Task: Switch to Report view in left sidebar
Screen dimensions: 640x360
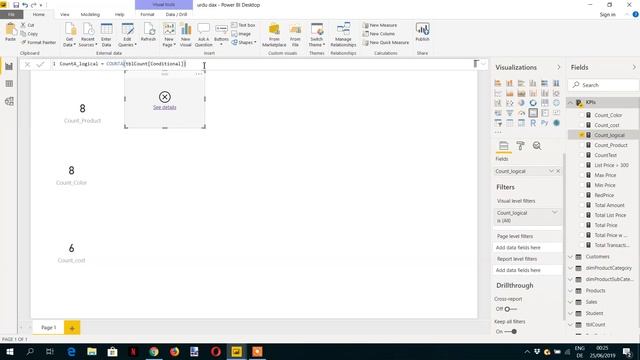Action: [9, 66]
